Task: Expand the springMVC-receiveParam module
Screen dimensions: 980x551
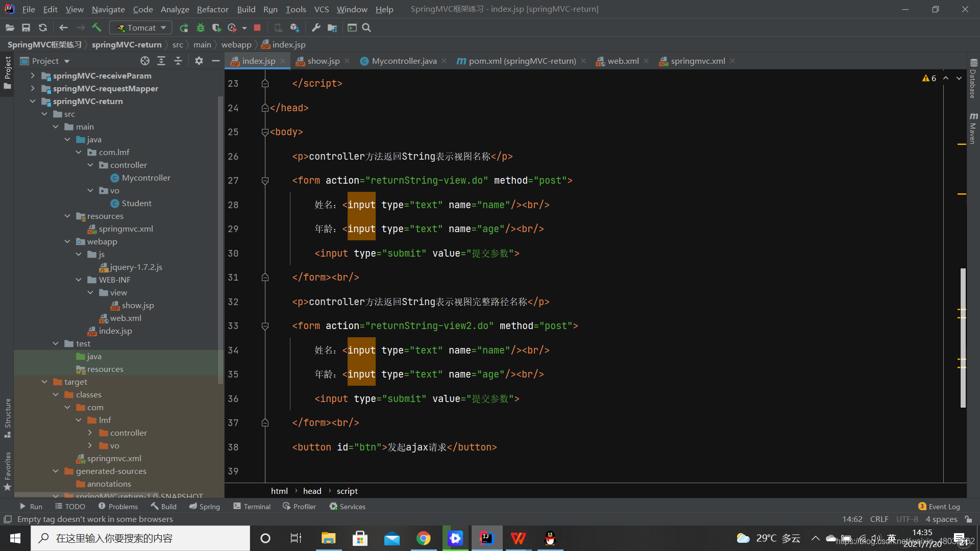Action: [x=33, y=76]
